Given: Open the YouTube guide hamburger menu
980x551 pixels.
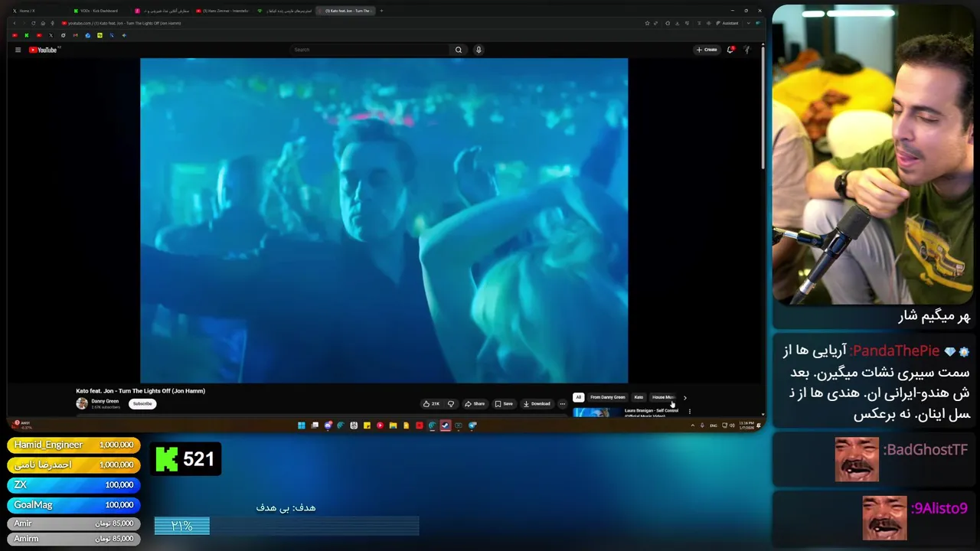Looking at the screenshot, I should pos(18,50).
